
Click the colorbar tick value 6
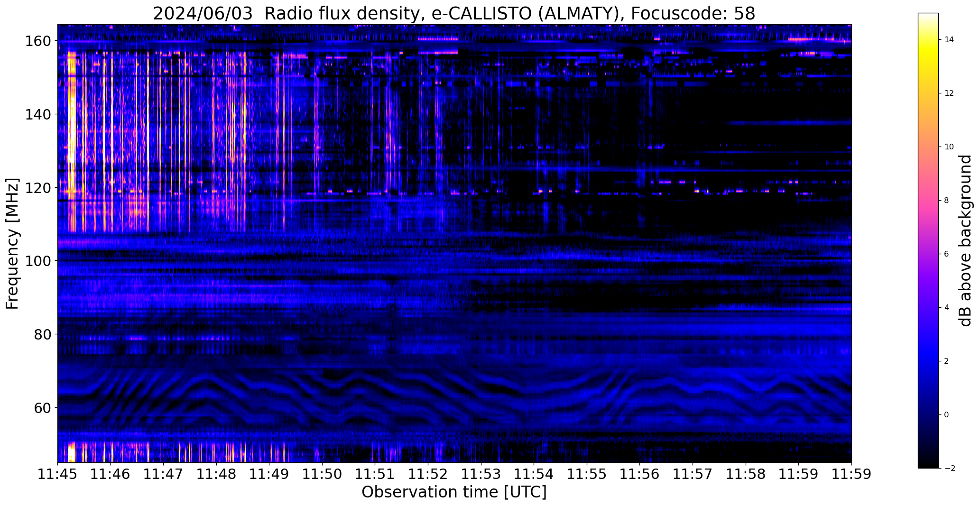click(947, 254)
